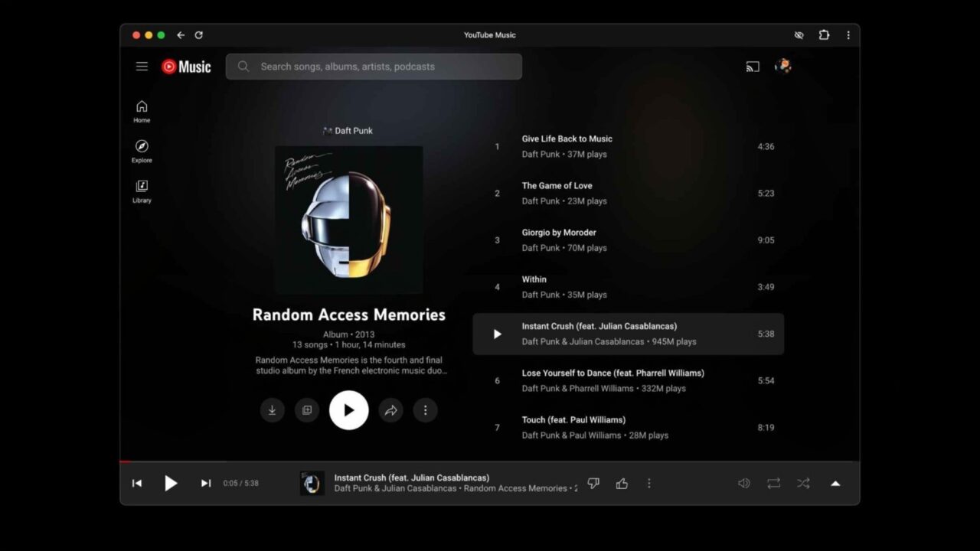This screenshot has height=551, width=980.
Task: Open the Daft Punk artist link
Action: (353, 130)
